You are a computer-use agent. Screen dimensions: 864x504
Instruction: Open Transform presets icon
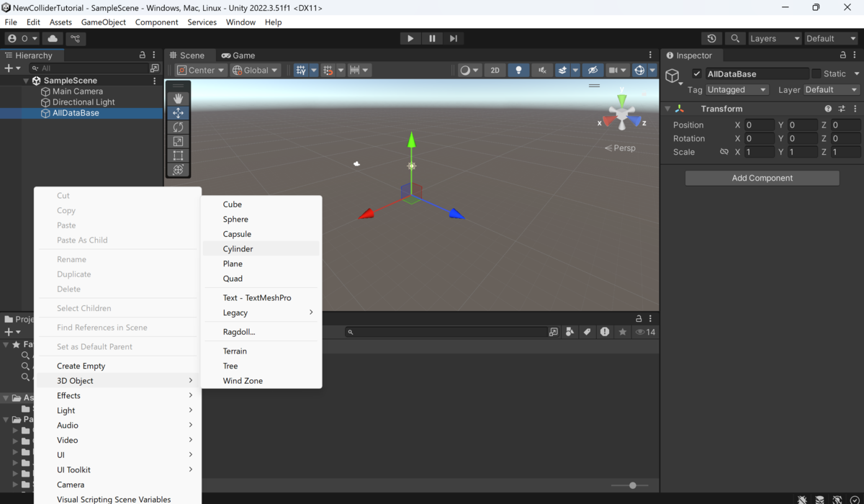click(x=842, y=109)
